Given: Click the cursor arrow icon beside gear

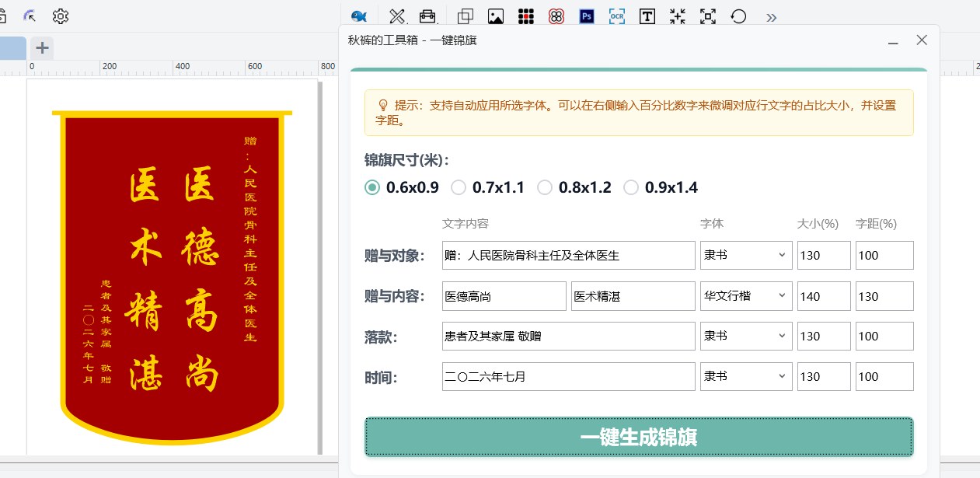Looking at the screenshot, I should (30, 16).
